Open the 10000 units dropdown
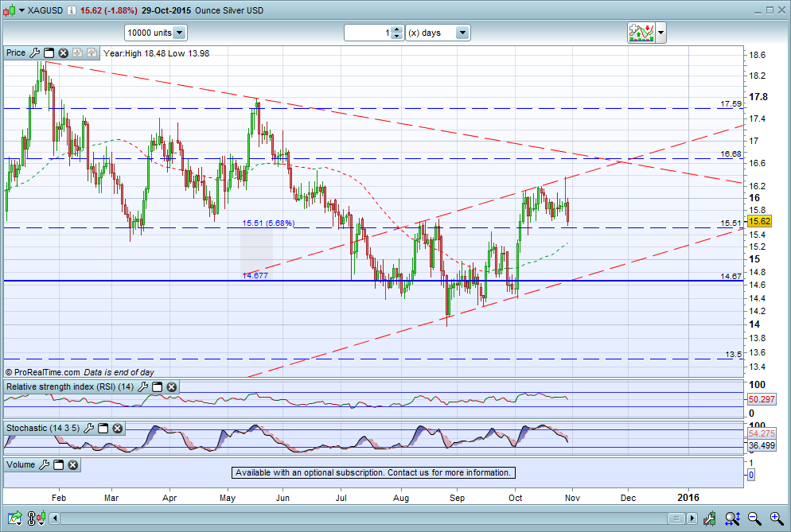 [x=156, y=33]
